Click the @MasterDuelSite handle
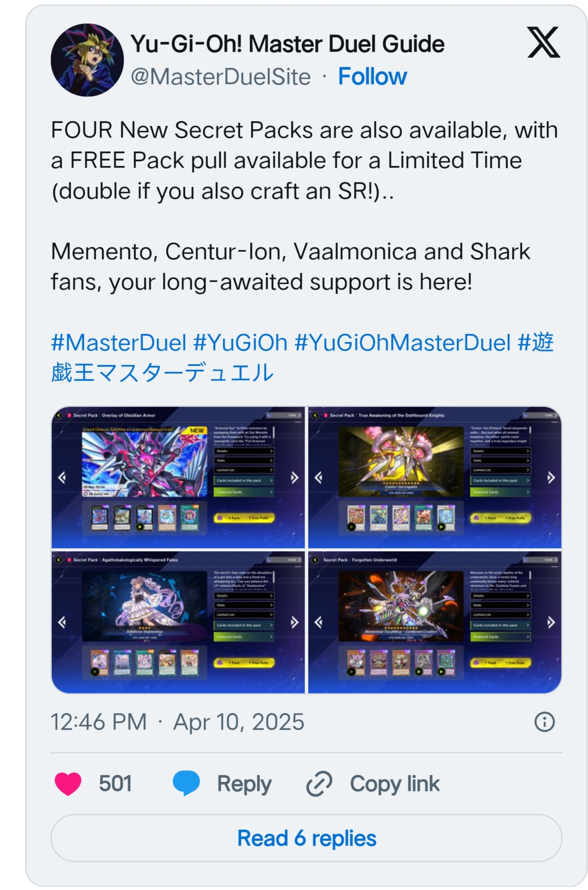This screenshot has width=588, height=890. (x=221, y=77)
